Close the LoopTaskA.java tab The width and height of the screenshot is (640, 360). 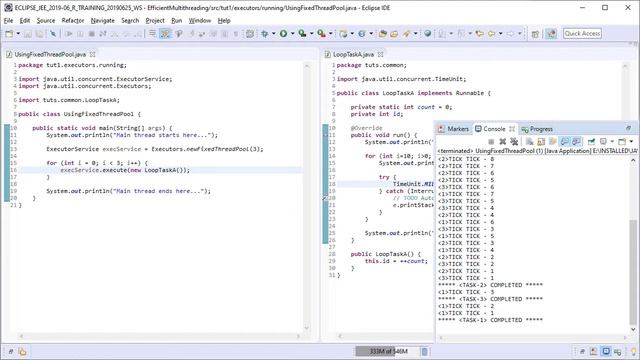pos(380,54)
